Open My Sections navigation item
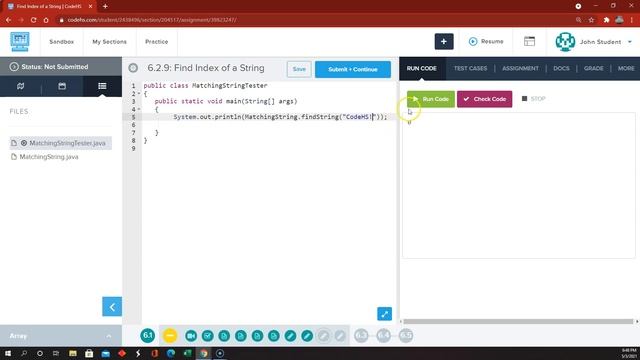The height and width of the screenshot is (360, 640). (109, 42)
